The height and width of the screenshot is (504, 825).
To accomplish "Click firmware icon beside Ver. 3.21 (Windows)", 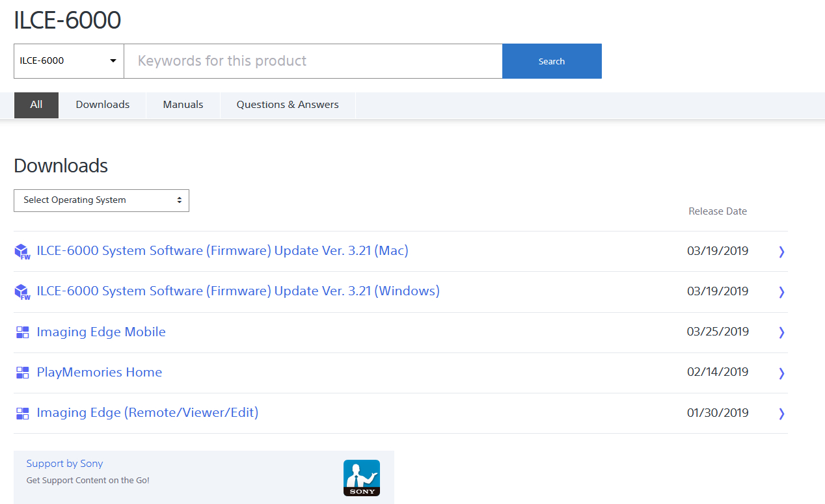I will click(22, 292).
